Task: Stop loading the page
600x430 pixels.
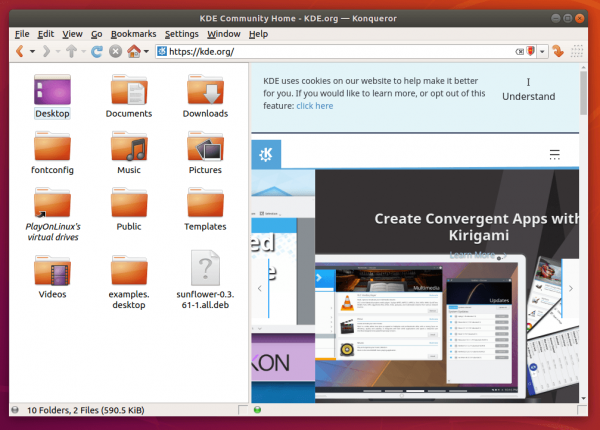Action: 115,51
